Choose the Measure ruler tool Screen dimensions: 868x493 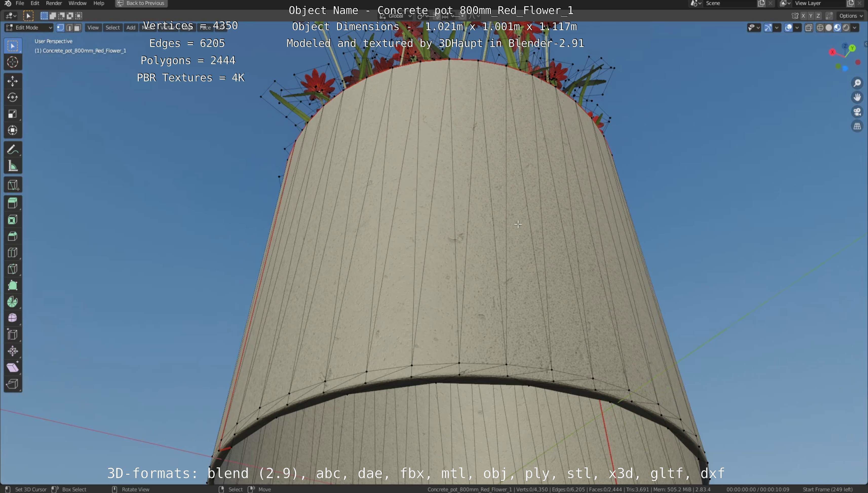(x=13, y=166)
